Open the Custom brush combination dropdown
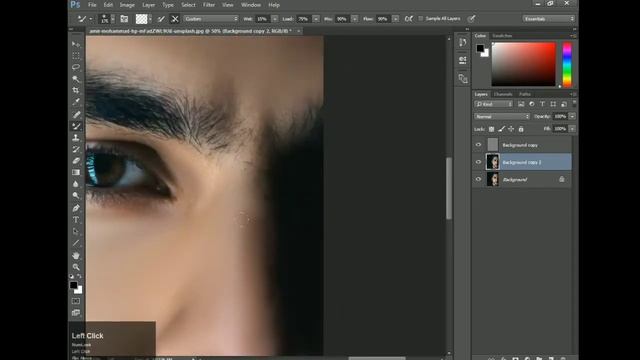The height and width of the screenshot is (360, 640). tap(211, 19)
